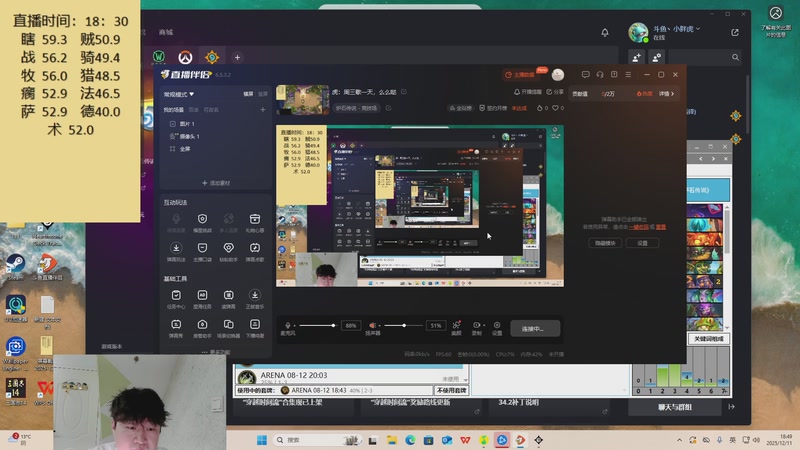Viewport: 800px width, 450px height.
Task: Select the Hearthstone game icon in Battle.net
Action: [212, 57]
